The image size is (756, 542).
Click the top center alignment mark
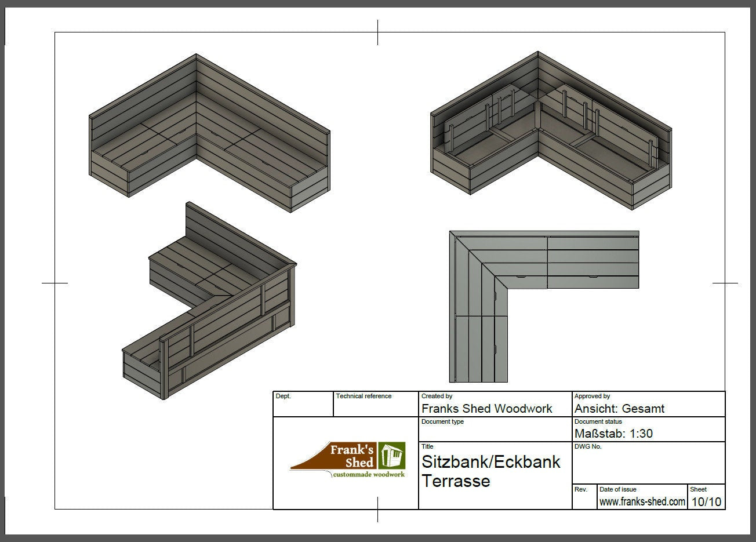coord(378,32)
